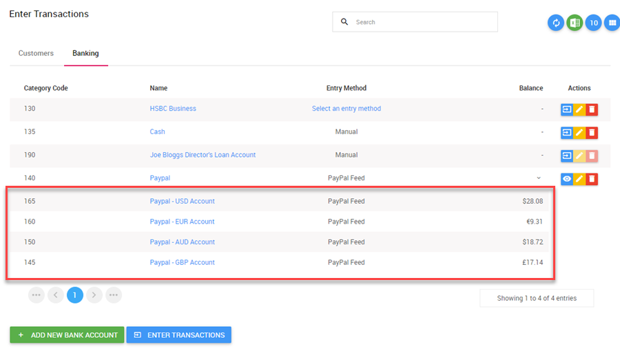This screenshot has height=364, width=620.
Task: Click the $28.08 balance value
Action: coord(533,202)
